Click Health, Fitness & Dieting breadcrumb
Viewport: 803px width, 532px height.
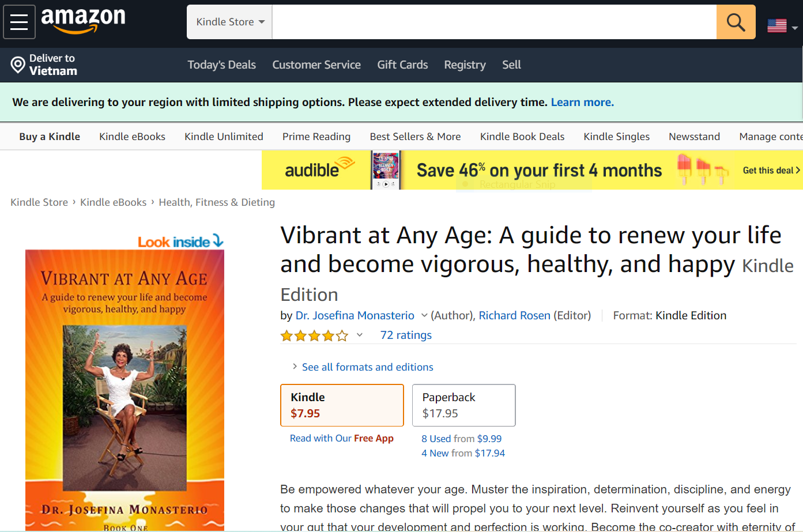click(x=217, y=202)
